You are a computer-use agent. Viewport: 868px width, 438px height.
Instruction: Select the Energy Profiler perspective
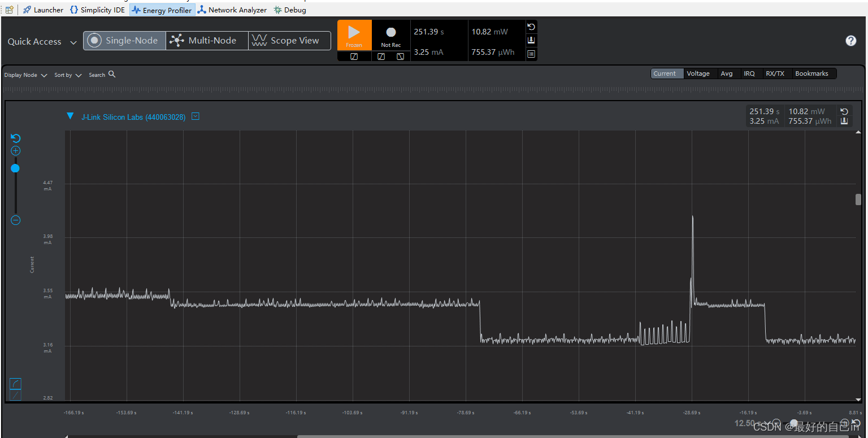pyautogui.click(x=162, y=10)
